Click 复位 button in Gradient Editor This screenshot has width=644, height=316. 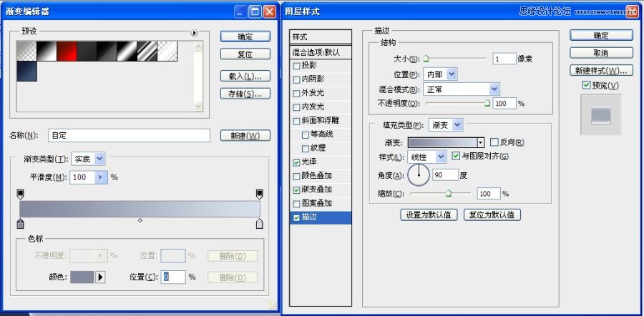point(245,54)
